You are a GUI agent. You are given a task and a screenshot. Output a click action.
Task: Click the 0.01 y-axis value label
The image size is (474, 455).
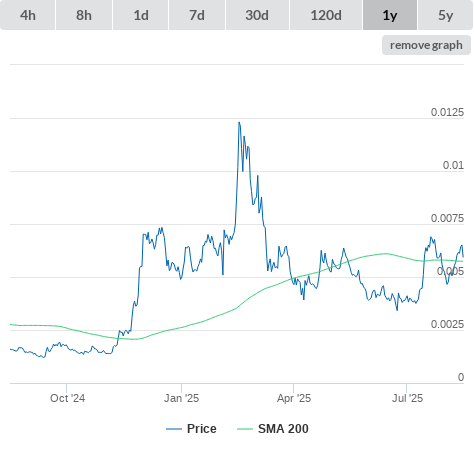(x=453, y=165)
